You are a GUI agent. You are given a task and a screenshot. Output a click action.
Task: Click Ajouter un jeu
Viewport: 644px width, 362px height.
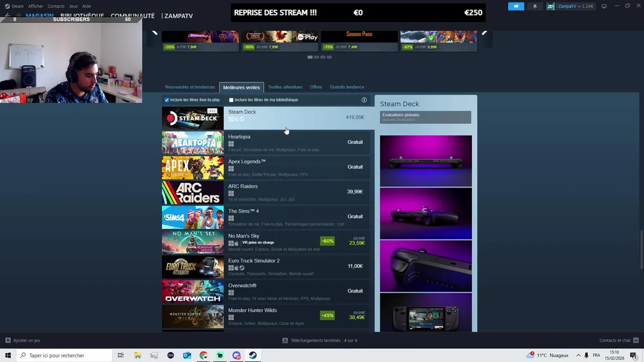pyautogui.click(x=23, y=340)
